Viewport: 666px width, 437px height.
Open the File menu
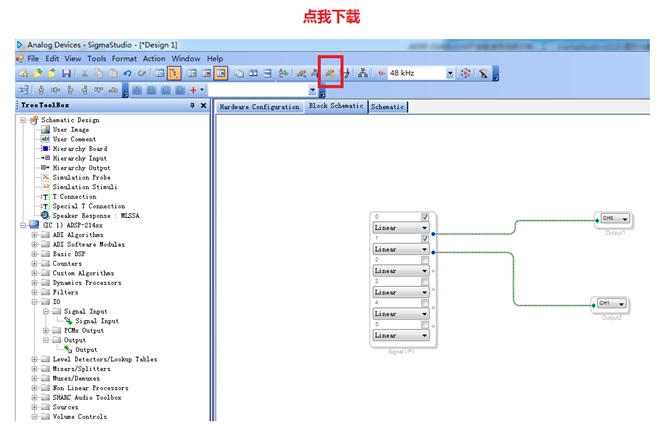[x=33, y=59]
